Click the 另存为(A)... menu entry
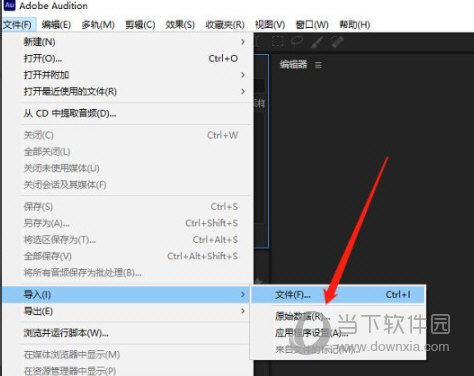This screenshot has width=474, height=376. pyautogui.click(x=127, y=223)
